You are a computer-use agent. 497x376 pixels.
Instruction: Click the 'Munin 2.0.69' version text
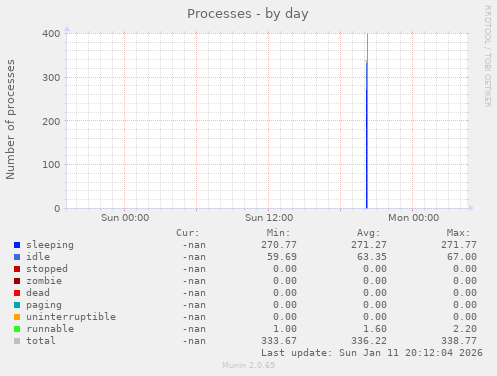click(248, 365)
